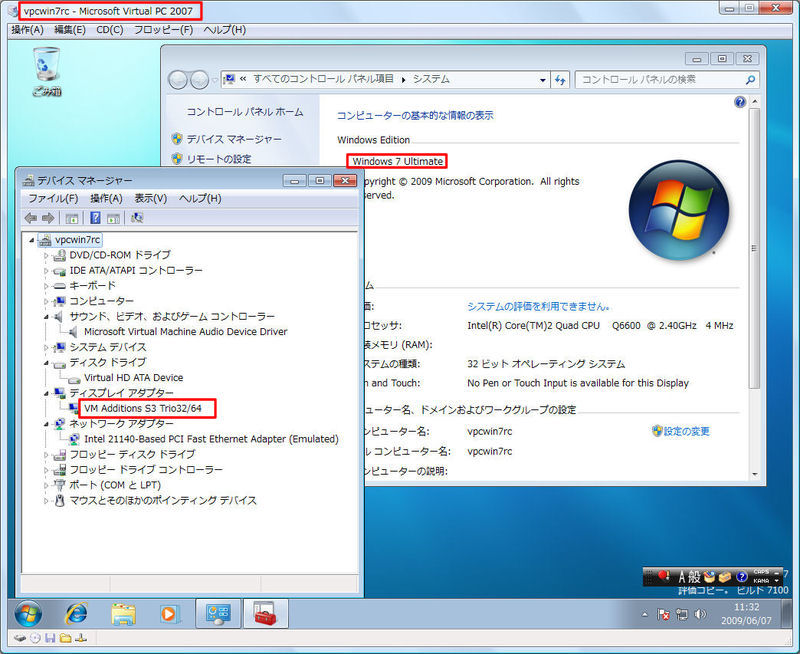Open the 操作(A) menu of Virtual PC
The height and width of the screenshot is (654, 800).
[x=28, y=30]
